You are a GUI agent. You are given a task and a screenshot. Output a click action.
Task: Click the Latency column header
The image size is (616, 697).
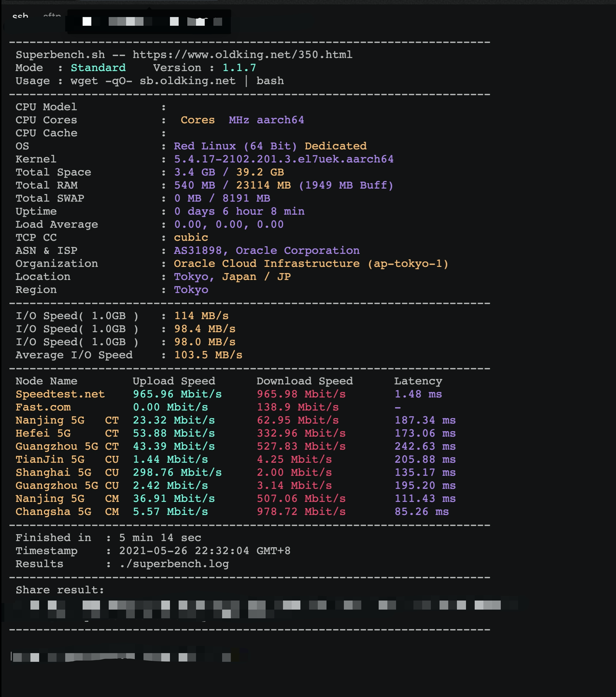(418, 381)
